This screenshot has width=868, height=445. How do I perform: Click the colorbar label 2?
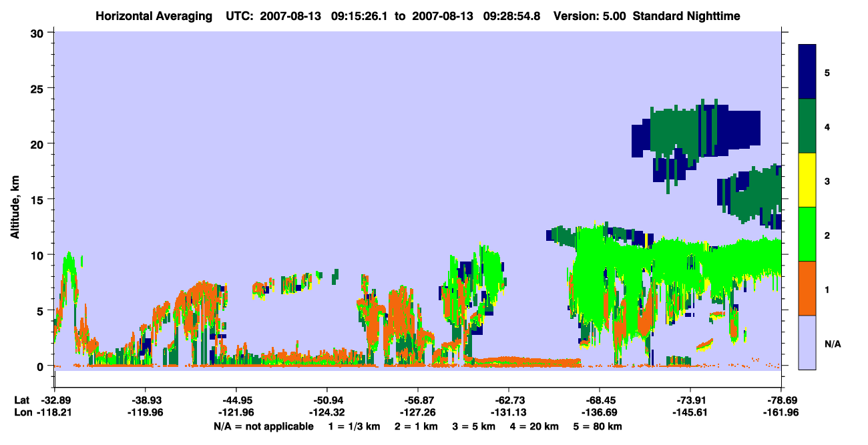(827, 234)
